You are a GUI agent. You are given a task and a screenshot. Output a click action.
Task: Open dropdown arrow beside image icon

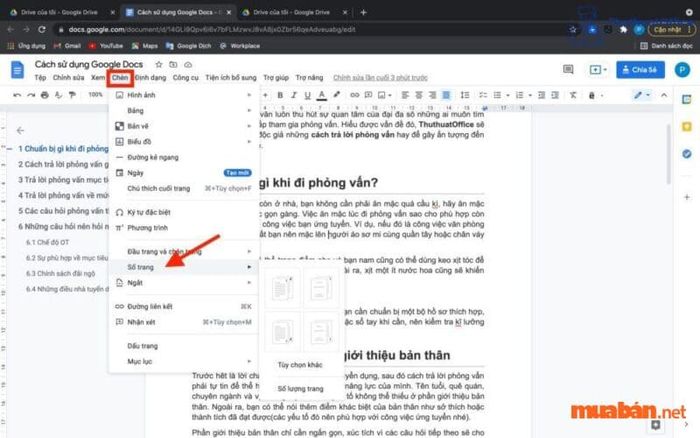[390, 96]
